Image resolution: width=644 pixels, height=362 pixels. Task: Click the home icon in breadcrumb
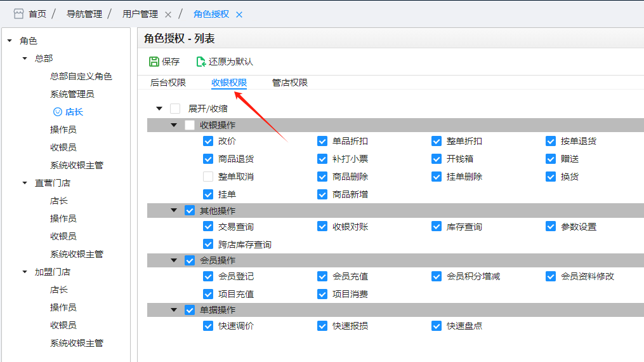point(18,14)
